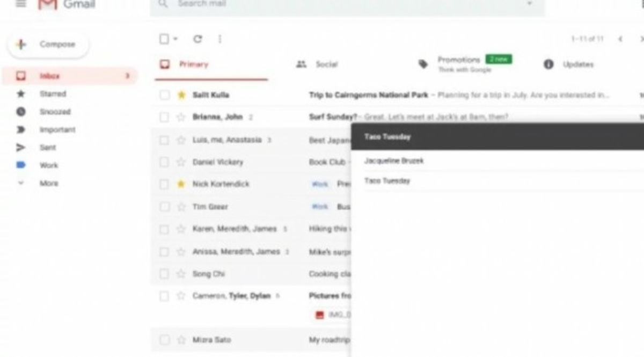Check the Luis, me, Anastasia email
The width and height of the screenshot is (644, 357).
tap(164, 140)
